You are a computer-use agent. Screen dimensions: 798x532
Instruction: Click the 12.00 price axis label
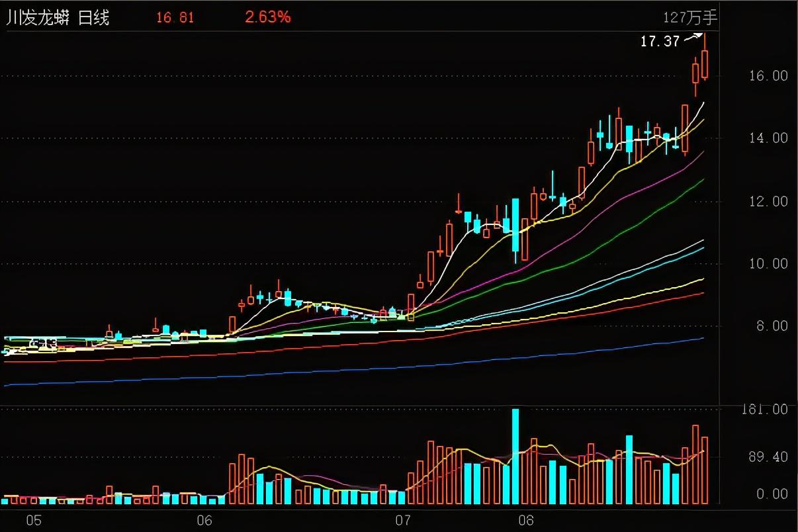coord(769,201)
